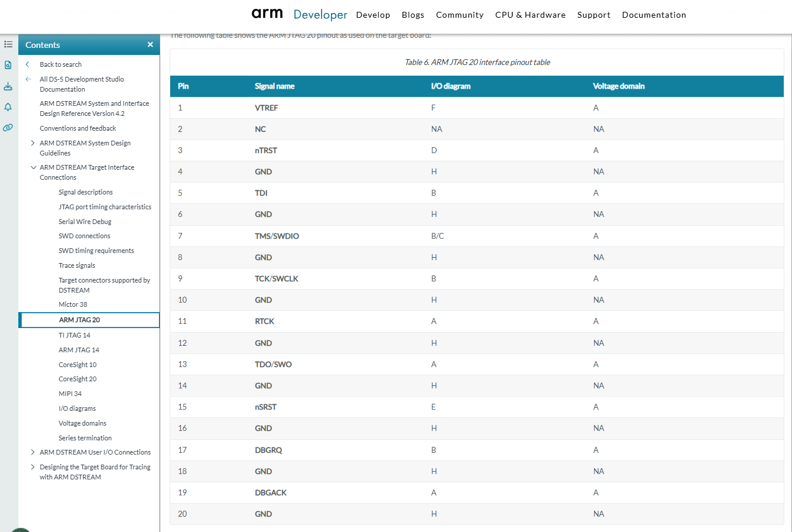Open the Develop menu in header
This screenshot has width=792, height=532.
373,15
